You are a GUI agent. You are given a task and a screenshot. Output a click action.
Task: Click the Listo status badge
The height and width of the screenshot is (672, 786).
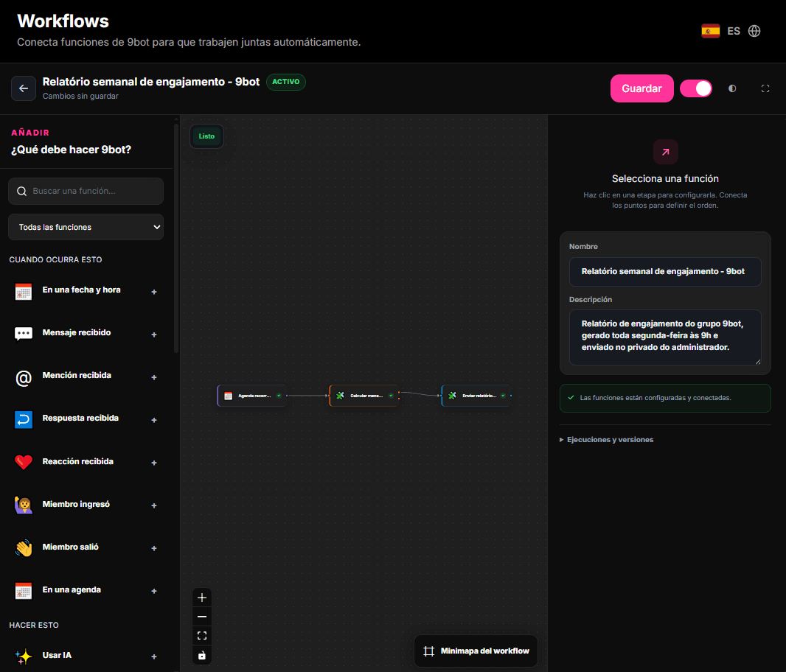pyautogui.click(x=206, y=136)
